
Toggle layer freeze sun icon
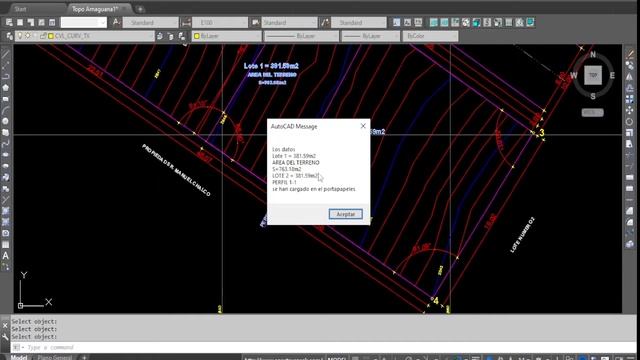tap(28, 36)
